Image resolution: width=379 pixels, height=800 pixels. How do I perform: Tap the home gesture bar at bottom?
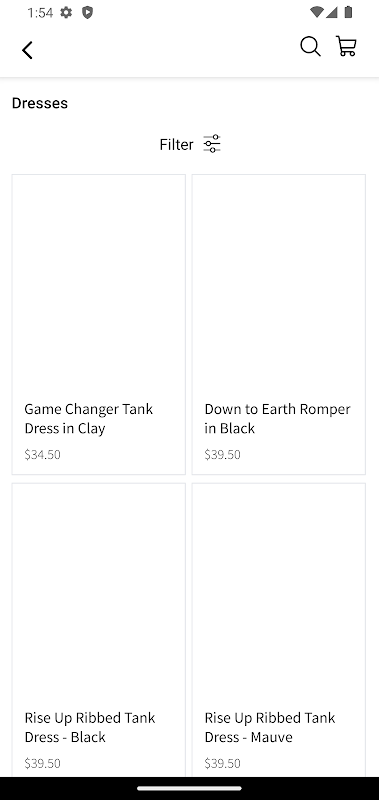coord(189,788)
